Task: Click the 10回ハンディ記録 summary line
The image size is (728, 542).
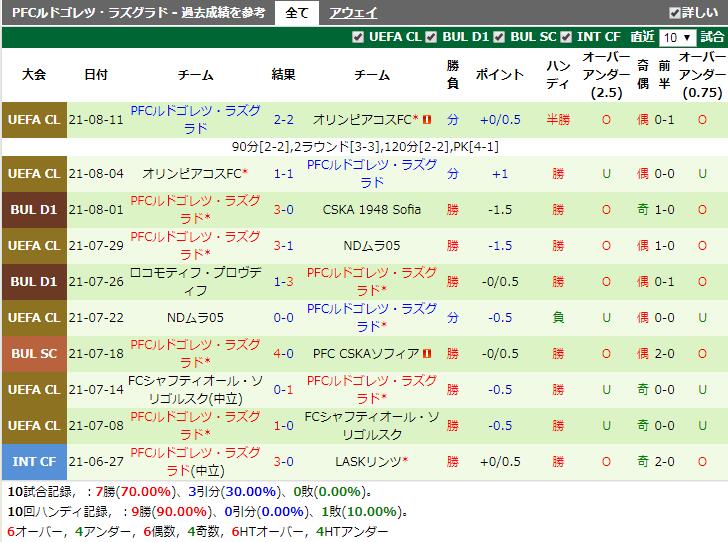Action: coord(208,512)
